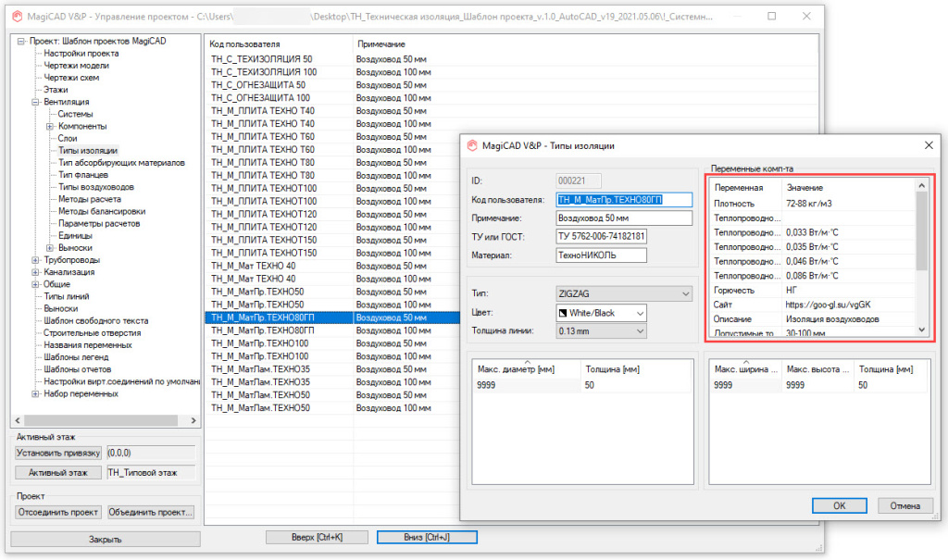Click the Вниз [Ctrl+J] button
The image size is (948, 560).
(427, 537)
